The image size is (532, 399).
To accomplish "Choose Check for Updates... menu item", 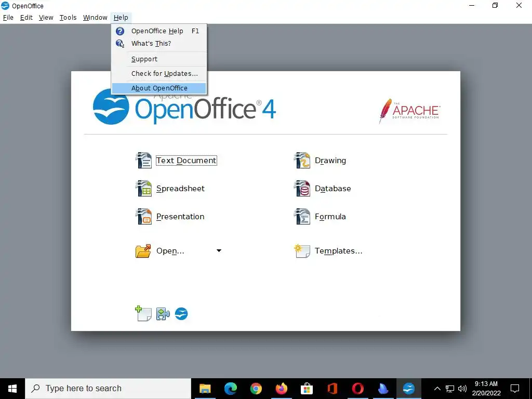I will click(x=159, y=74).
